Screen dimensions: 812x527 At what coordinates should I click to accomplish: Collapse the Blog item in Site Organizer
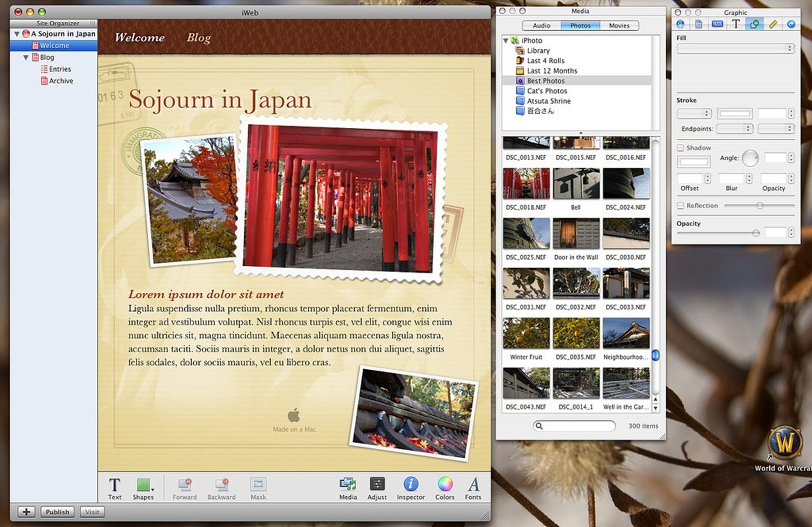click(26, 57)
